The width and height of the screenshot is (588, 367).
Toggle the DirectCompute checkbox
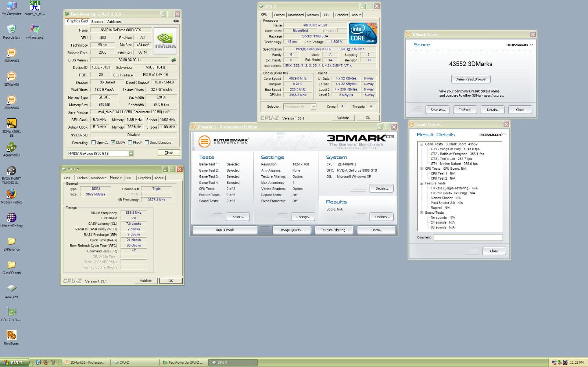coord(147,143)
